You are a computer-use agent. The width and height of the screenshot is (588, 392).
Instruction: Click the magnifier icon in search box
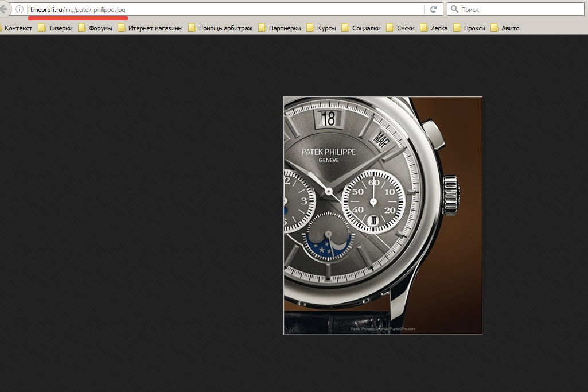click(x=454, y=9)
